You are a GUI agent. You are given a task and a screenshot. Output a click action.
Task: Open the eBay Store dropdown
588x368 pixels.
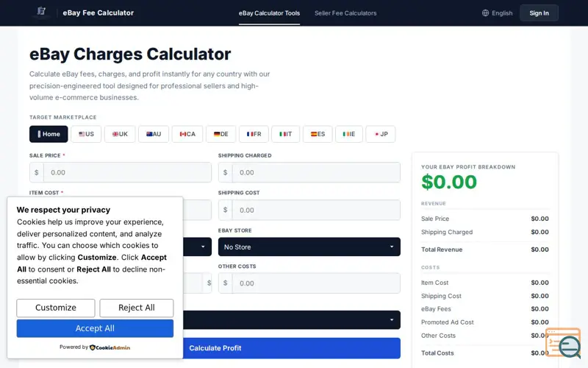[x=309, y=247]
